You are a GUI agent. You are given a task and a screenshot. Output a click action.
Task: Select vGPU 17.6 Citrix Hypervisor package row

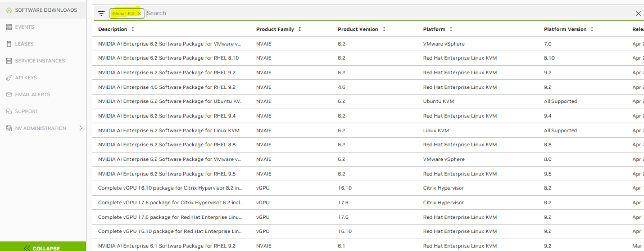click(369, 203)
